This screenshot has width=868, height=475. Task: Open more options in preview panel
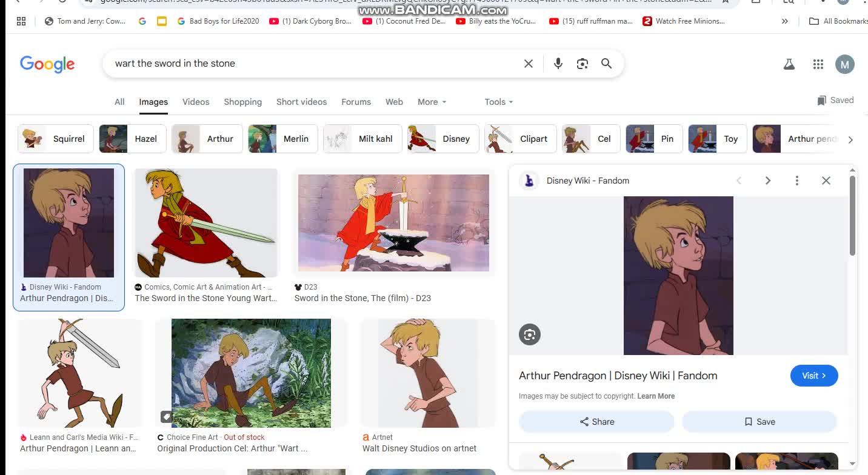pos(797,181)
